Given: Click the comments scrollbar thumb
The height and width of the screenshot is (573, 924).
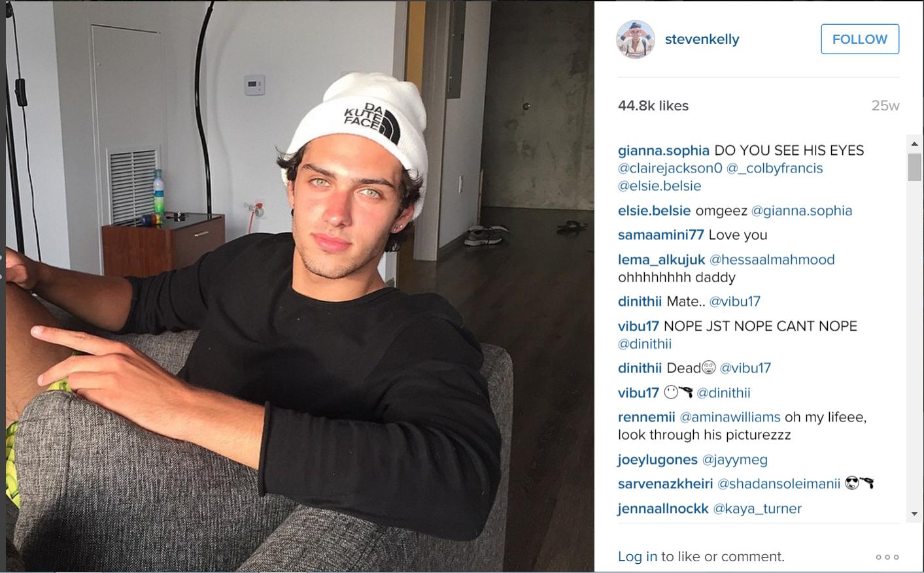Looking at the screenshot, I should click(914, 167).
